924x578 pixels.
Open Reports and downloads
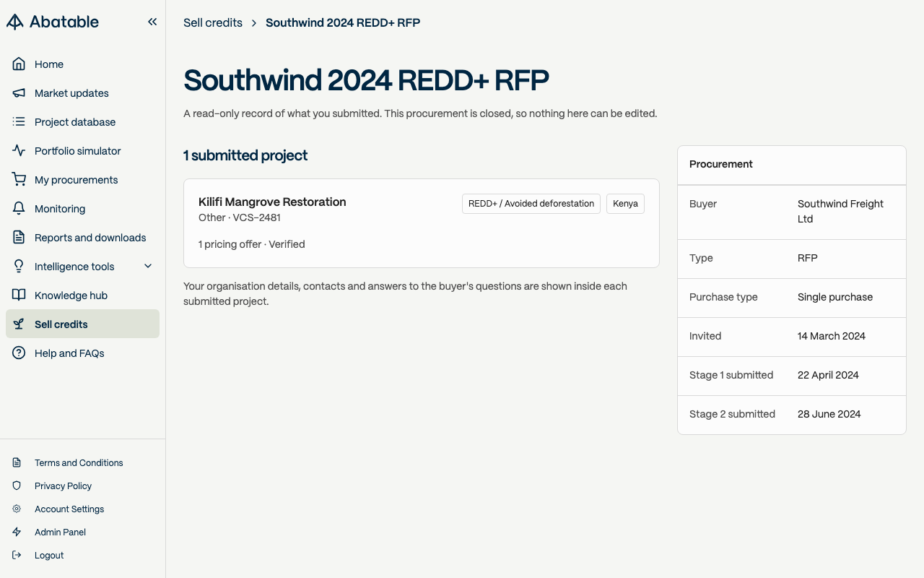82,237
